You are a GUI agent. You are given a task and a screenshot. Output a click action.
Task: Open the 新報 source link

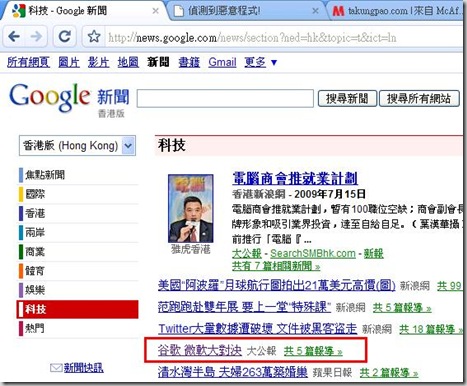coord(373,253)
